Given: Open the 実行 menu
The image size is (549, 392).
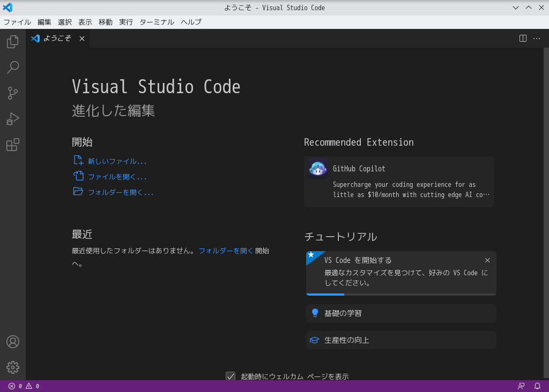Looking at the screenshot, I should pyautogui.click(x=126, y=22).
